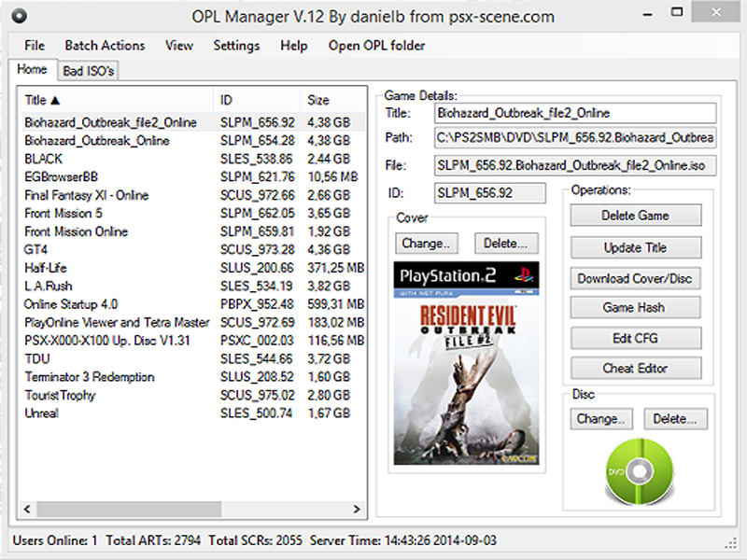Open the Edit CFG dialog
Screen dimensions: 747x560
click(635, 338)
